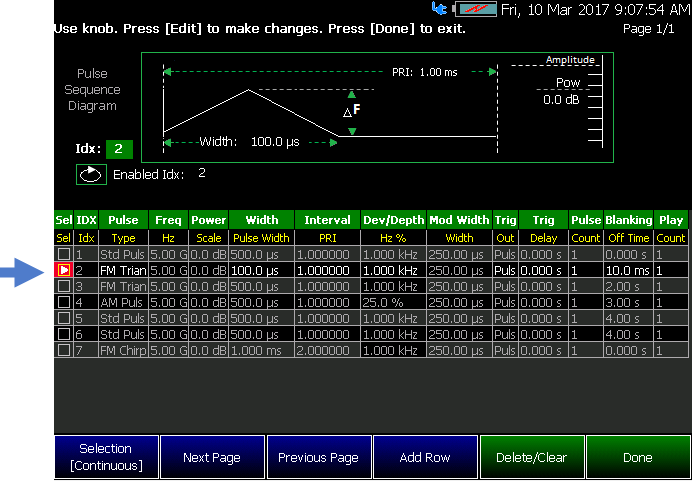Select the FM Trian type cell in row 2
This screenshot has height=481, width=692.
click(124, 271)
